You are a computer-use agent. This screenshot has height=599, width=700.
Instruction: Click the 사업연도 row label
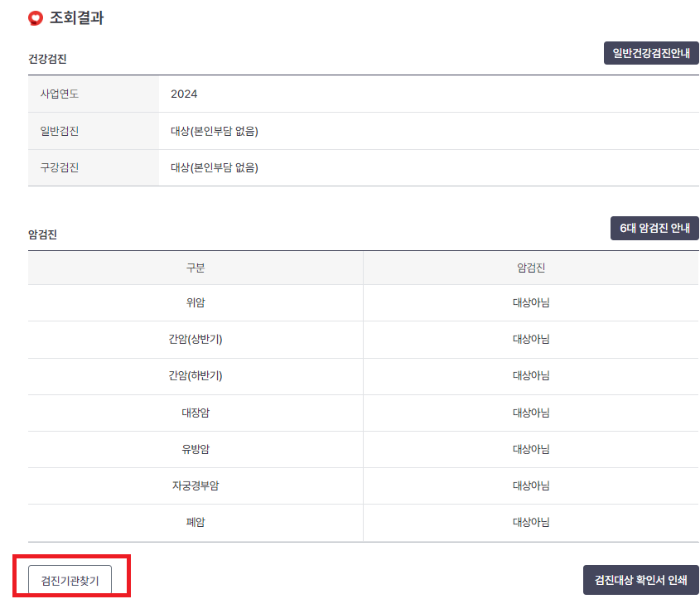(x=60, y=94)
